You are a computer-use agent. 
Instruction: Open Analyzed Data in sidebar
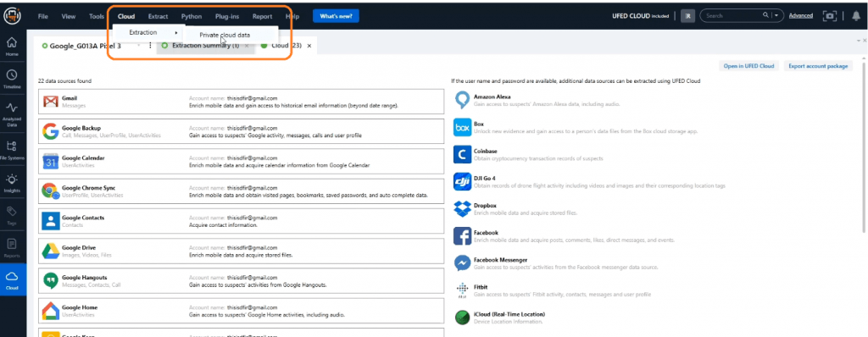click(12, 113)
